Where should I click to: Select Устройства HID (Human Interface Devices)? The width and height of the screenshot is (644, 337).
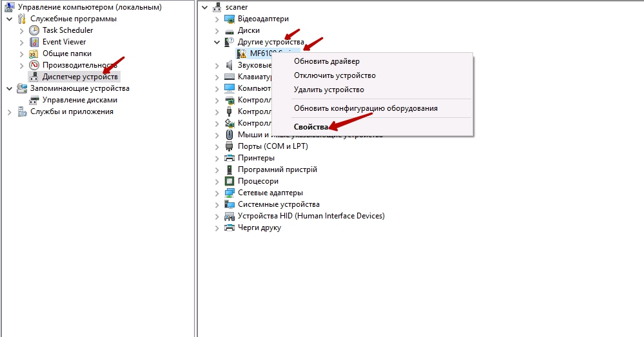(311, 216)
